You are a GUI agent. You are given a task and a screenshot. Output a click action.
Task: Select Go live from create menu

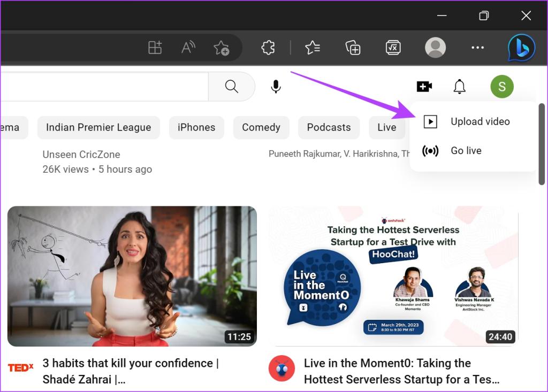[473, 151]
